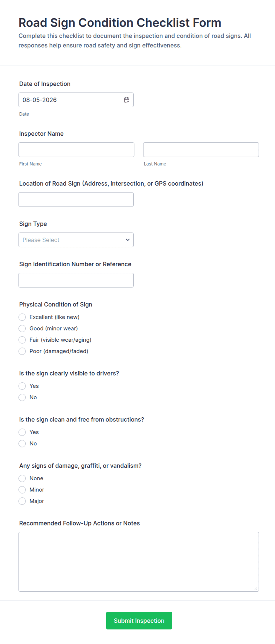Select None for damage or vandalism
The image size is (275, 644).
(22, 478)
